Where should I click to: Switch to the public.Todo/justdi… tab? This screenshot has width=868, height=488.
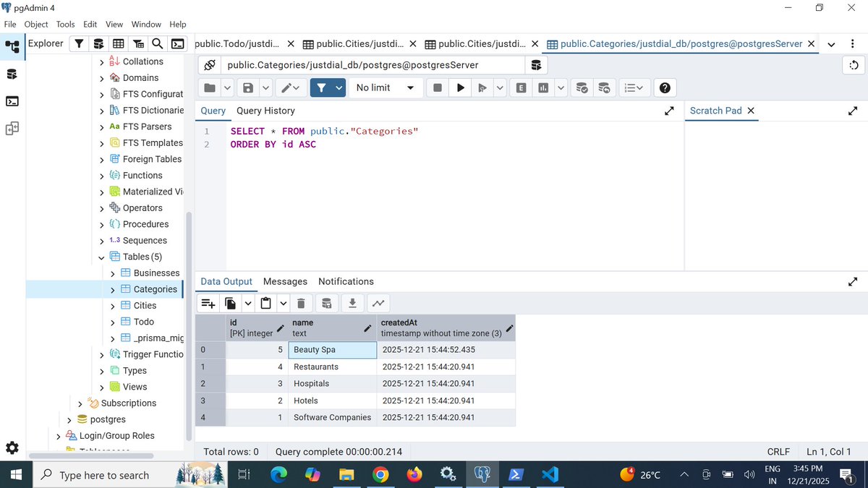(x=238, y=43)
